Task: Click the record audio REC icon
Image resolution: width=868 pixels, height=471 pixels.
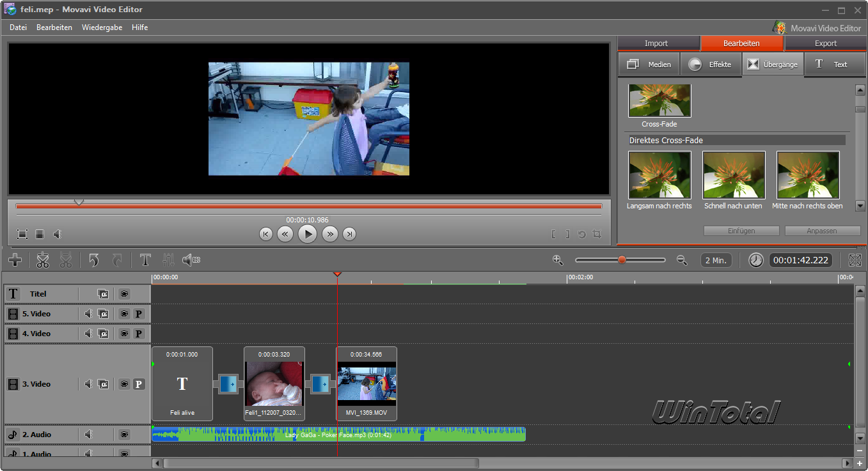Action: pos(191,260)
